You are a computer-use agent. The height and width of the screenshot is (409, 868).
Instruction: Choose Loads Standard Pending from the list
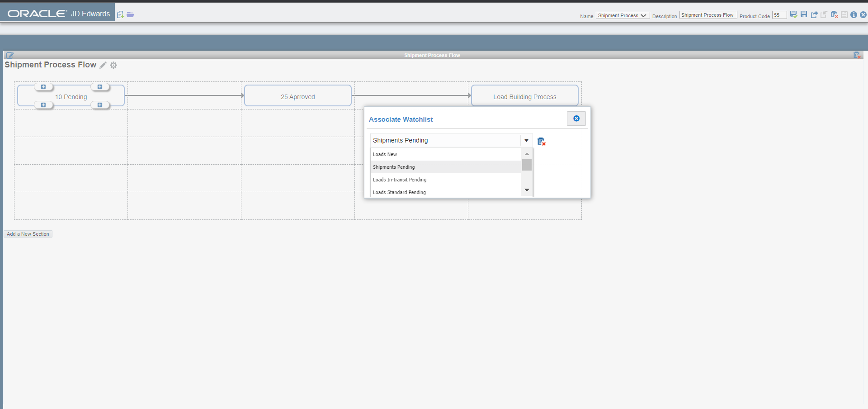pyautogui.click(x=446, y=192)
